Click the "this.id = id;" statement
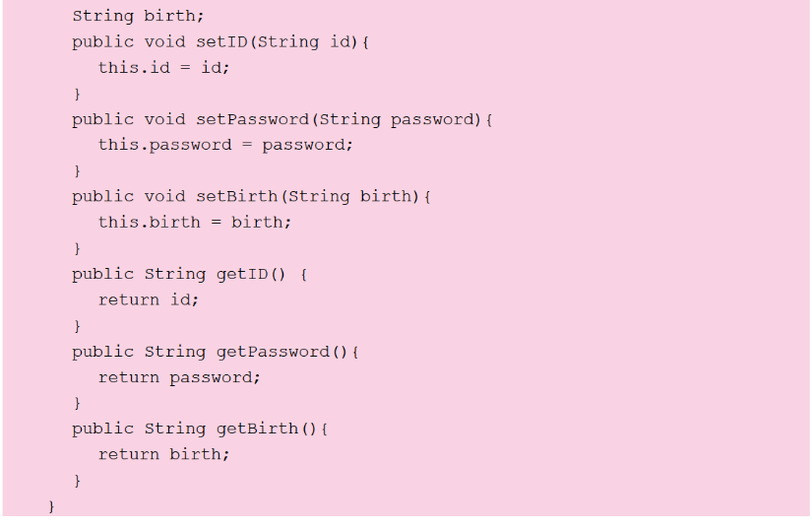812x529 pixels. 163,67
